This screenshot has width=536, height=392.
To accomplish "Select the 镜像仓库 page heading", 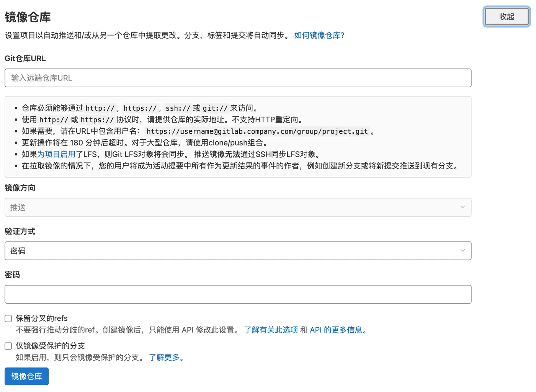I will 27,17.
